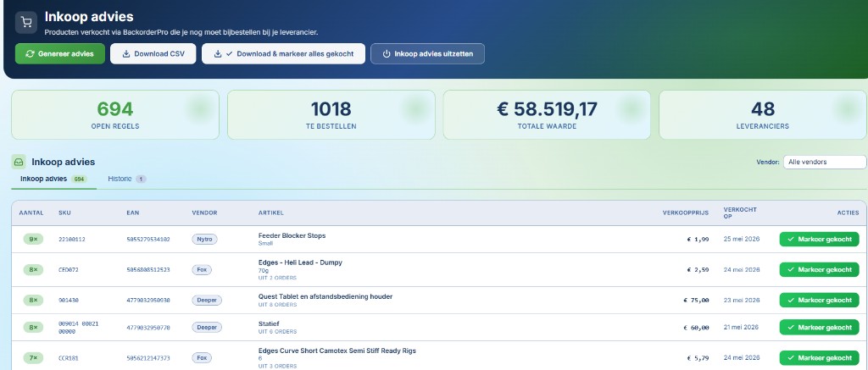Click the Genereer advies button

(x=60, y=53)
